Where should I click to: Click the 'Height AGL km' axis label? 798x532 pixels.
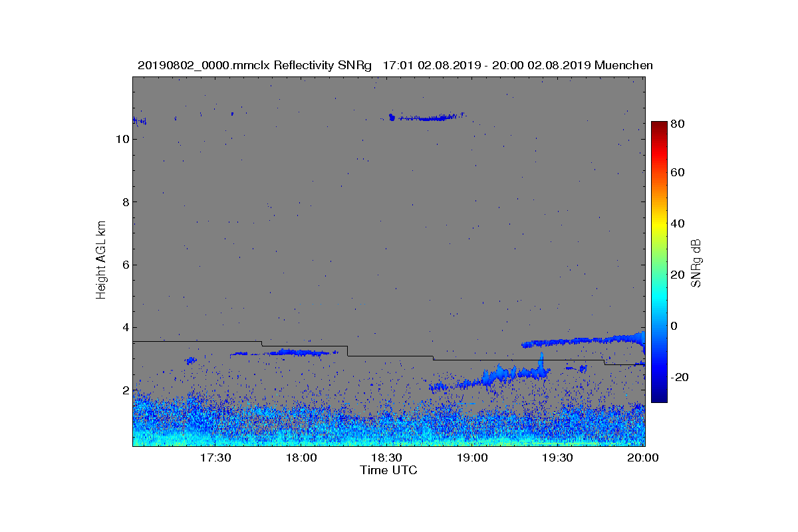[101, 261]
